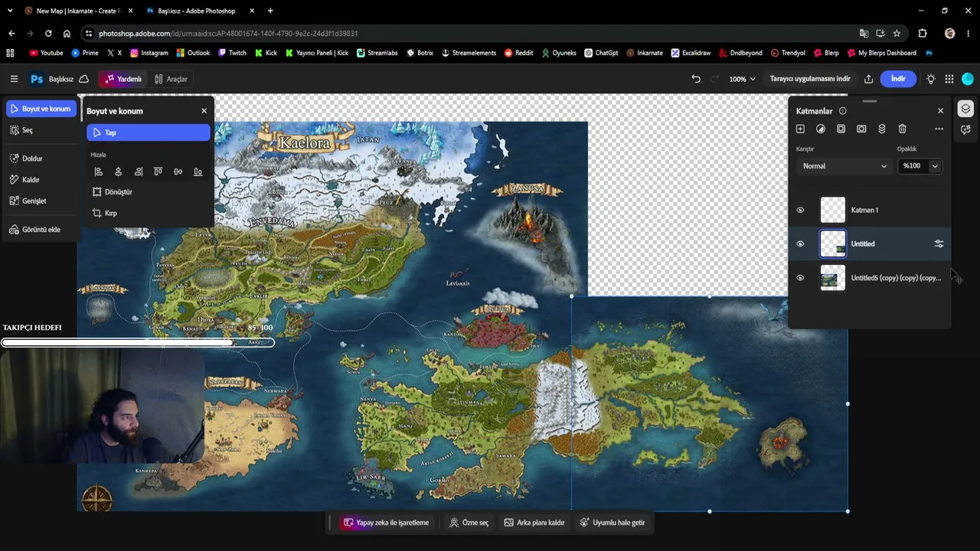
Task: Select the Kaldır tool
Action: pyautogui.click(x=25, y=180)
